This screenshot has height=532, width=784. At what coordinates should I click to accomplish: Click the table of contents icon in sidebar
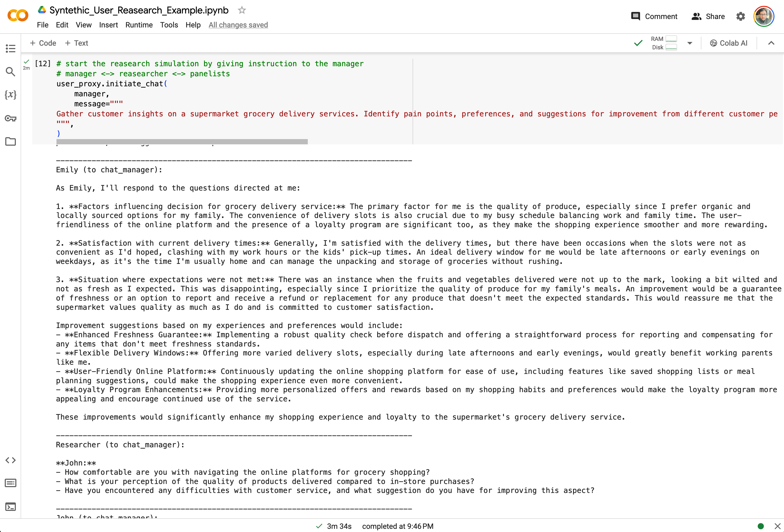pyautogui.click(x=10, y=48)
